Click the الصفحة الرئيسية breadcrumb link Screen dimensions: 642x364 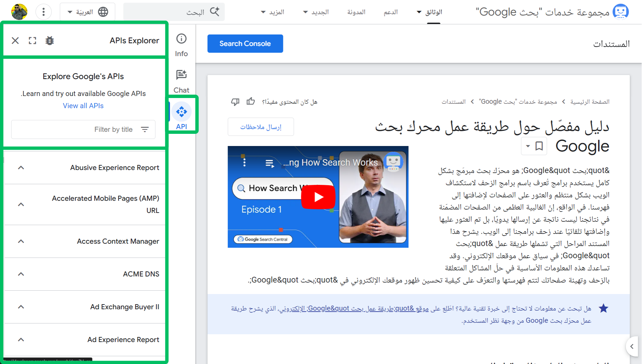coord(590,102)
